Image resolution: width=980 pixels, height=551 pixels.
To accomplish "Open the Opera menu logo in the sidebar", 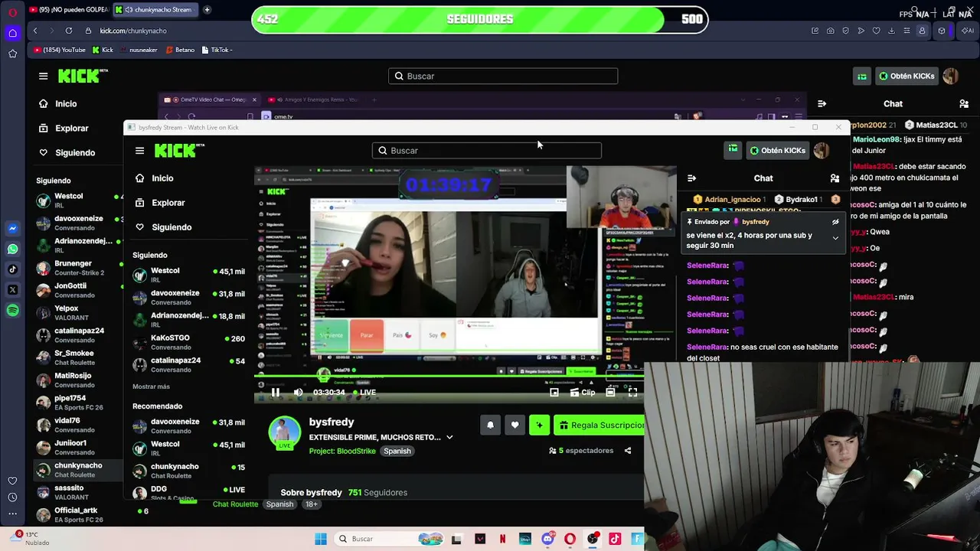I will pyautogui.click(x=12, y=11).
